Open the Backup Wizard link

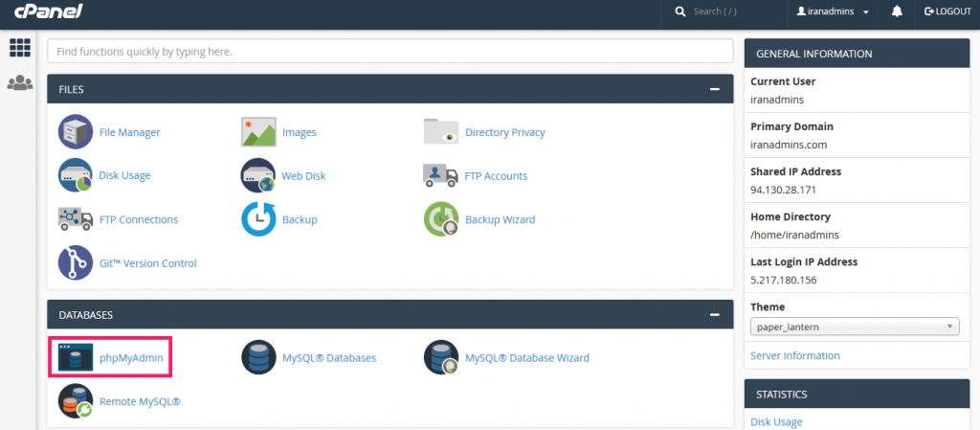tap(500, 220)
